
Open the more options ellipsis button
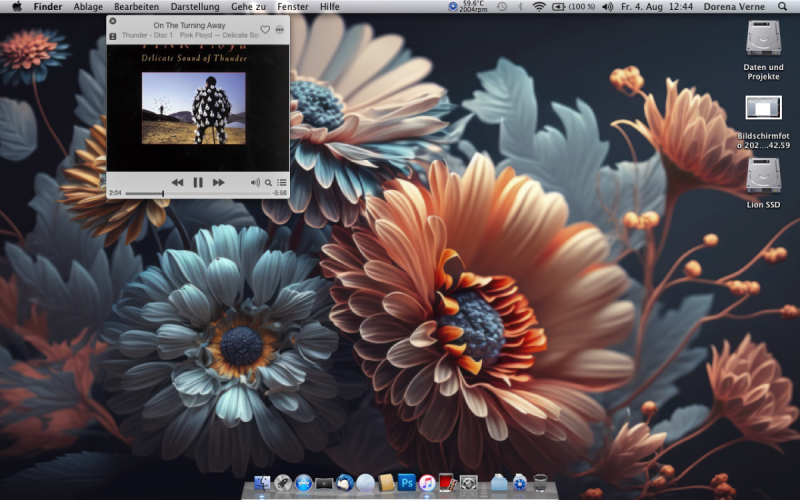(x=279, y=30)
